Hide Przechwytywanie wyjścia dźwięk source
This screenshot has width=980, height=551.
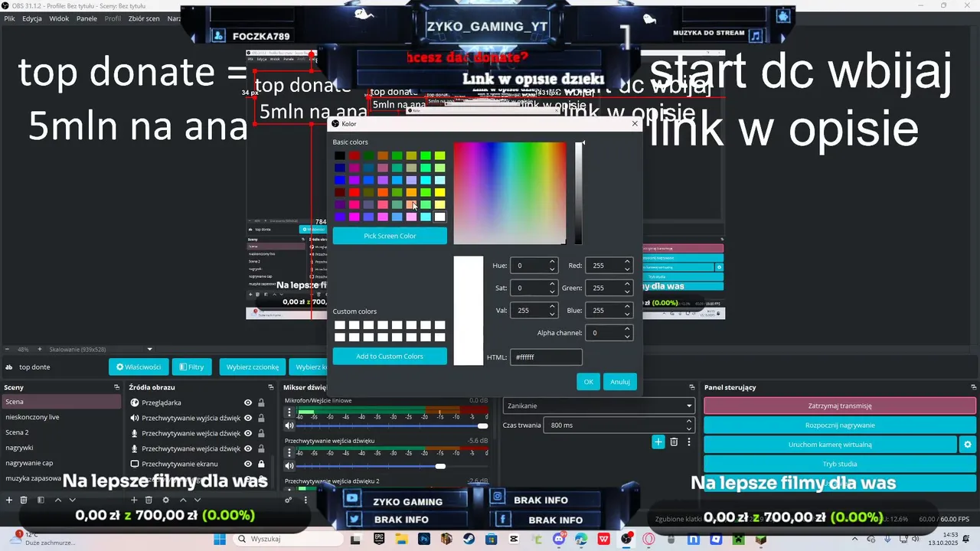248,418
